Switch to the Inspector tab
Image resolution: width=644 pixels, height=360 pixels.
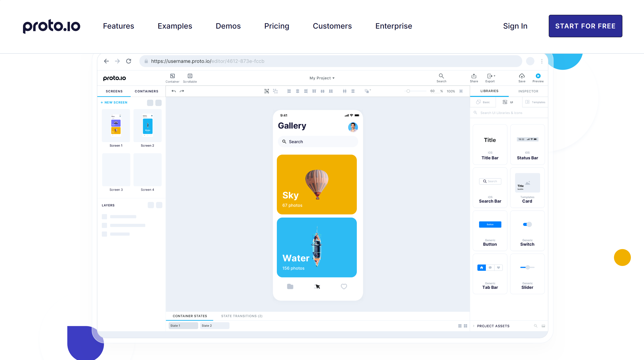pos(528,91)
